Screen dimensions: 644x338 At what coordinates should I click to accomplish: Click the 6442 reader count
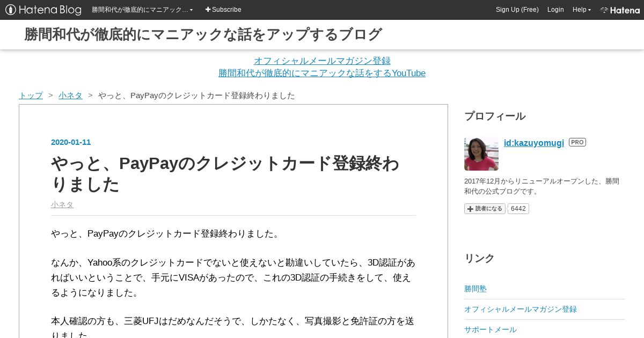pyautogui.click(x=518, y=209)
